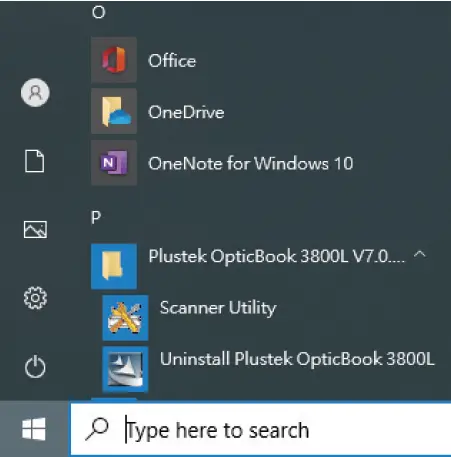Click the Uninstall Plustek OpticBook icon
The height and width of the screenshot is (457, 451).
coord(125,369)
